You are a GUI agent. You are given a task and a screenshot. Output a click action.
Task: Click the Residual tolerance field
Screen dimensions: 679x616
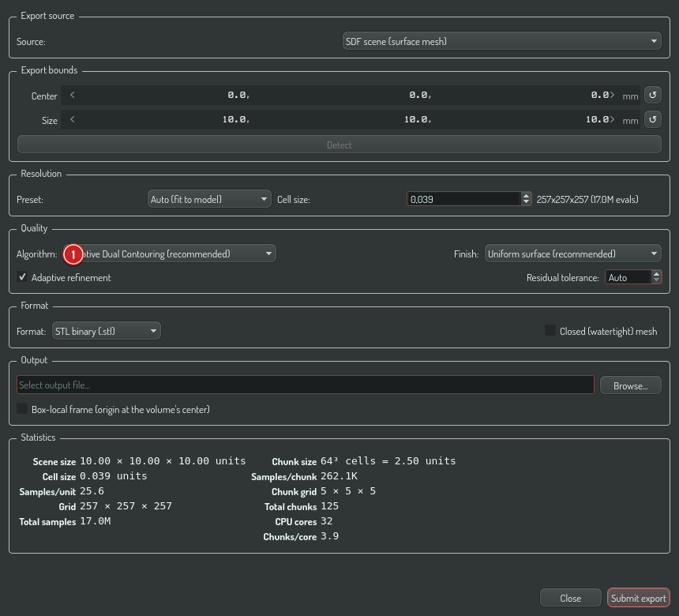click(628, 277)
